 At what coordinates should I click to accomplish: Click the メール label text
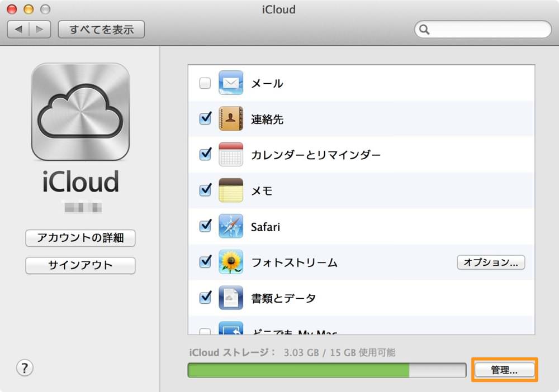[x=267, y=83]
